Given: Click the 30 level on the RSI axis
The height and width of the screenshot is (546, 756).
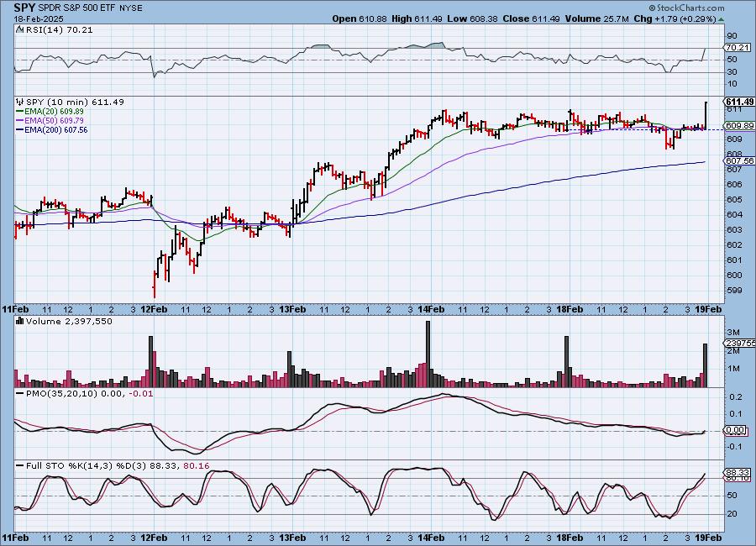Looking at the screenshot, I should click(x=732, y=72).
